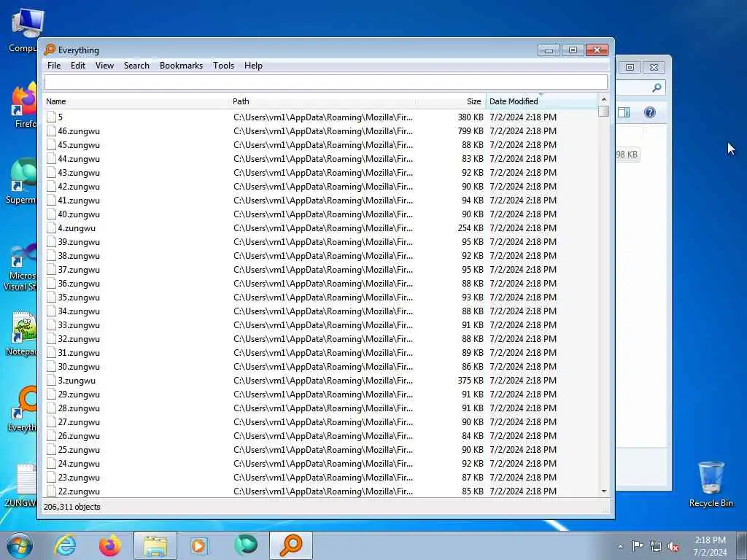
Task: Sort results by Date Modified column header
Action: pos(542,101)
